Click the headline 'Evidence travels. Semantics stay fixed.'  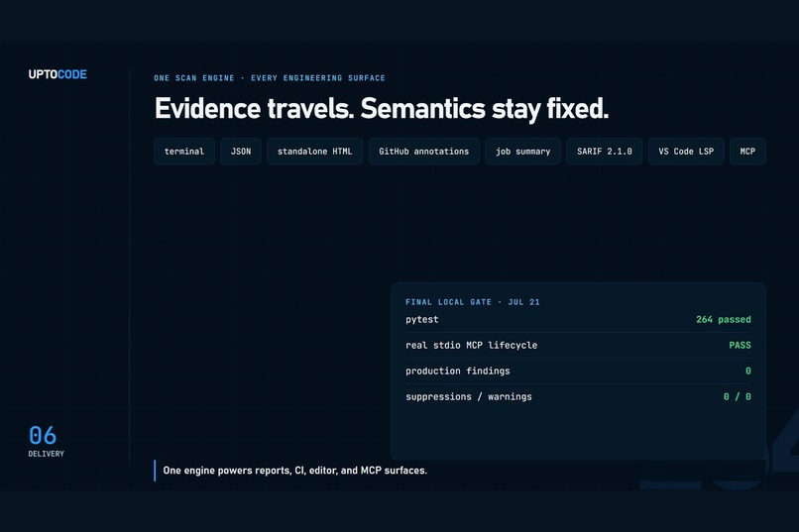click(382, 108)
